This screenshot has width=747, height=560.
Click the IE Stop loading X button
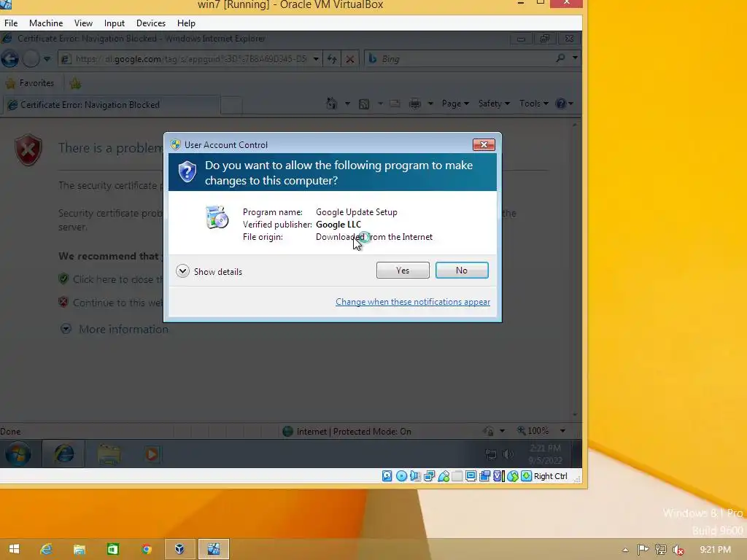pyautogui.click(x=349, y=59)
